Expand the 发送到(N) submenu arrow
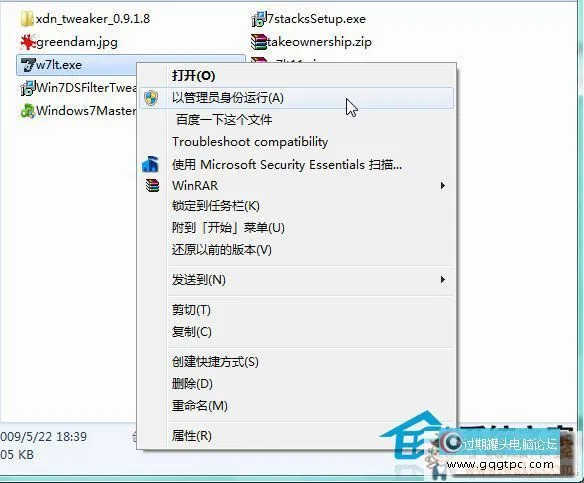 pos(442,279)
